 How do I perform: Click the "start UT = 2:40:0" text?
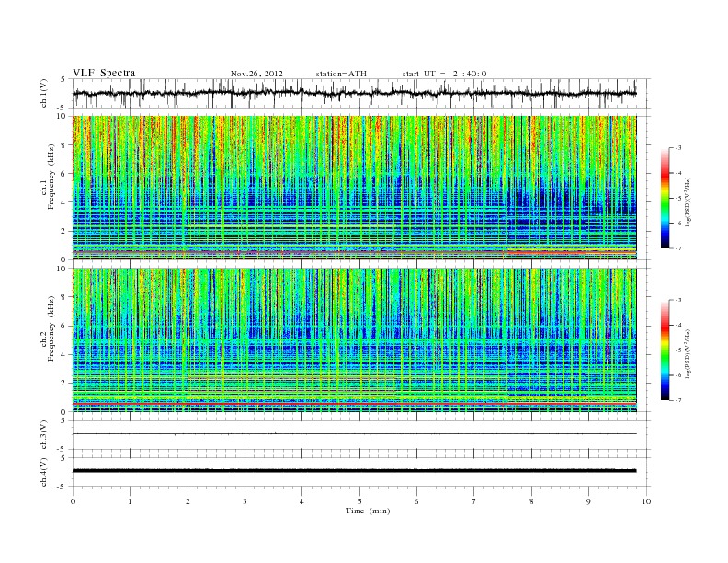[x=444, y=74]
